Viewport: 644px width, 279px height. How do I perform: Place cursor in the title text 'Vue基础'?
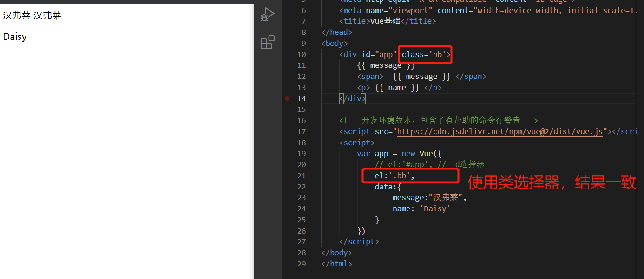click(x=385, y=21)
